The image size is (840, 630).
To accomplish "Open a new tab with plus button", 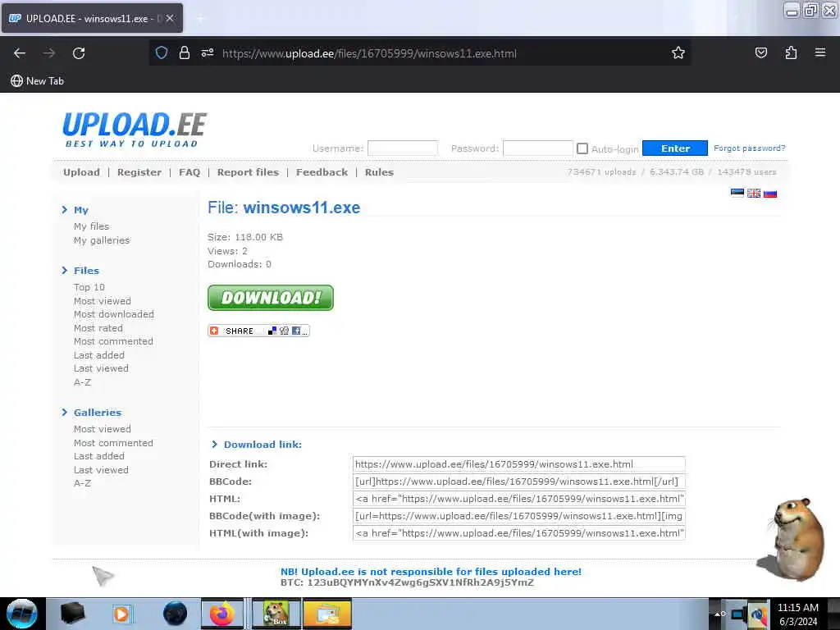I will 201,19.
